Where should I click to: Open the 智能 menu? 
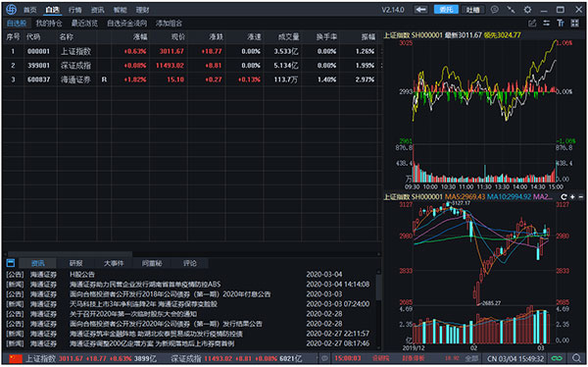point(120,10)
